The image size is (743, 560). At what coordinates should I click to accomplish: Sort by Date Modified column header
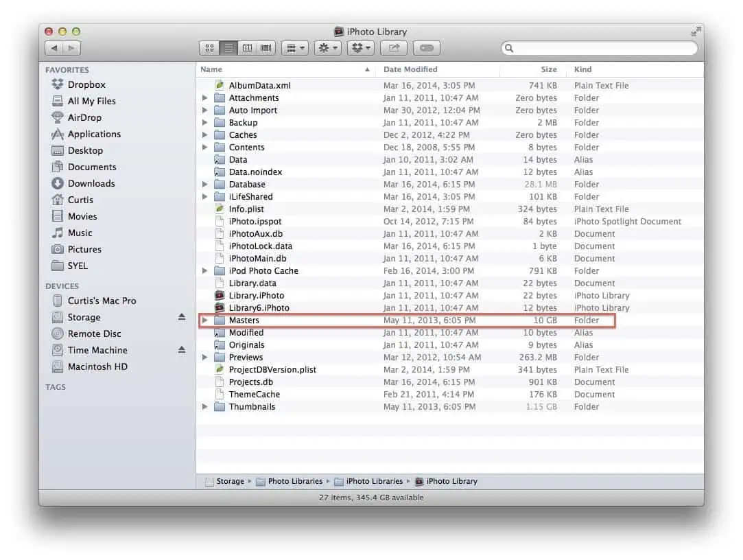pyautogui.click(x=410, y=69)
